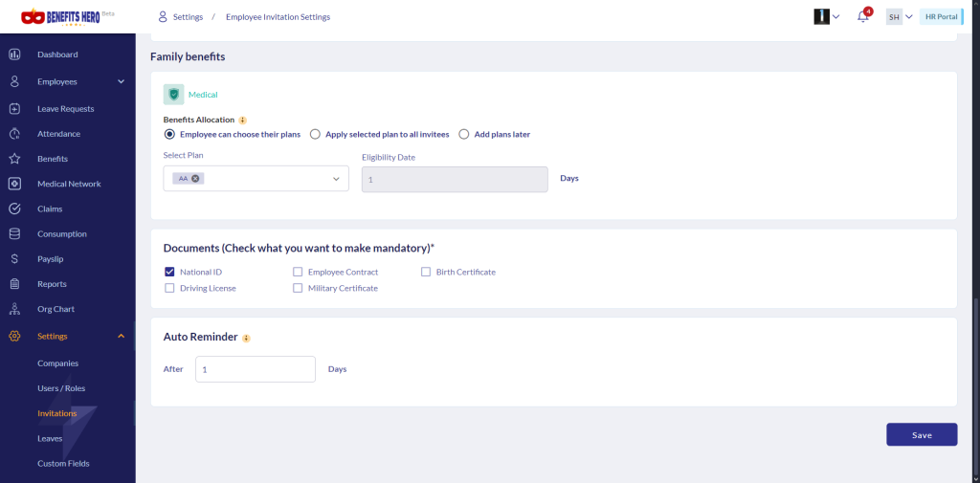Click Benefits Allocation info icon

pos(243,121)
